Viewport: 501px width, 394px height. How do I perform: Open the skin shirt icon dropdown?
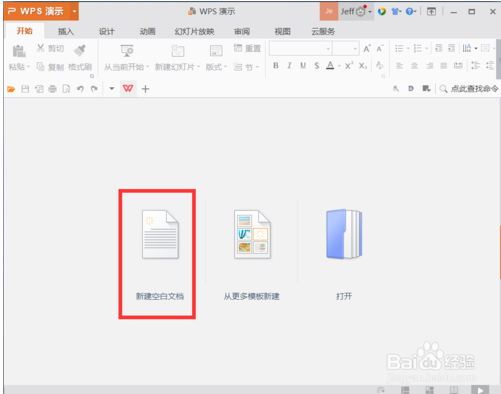396,12
